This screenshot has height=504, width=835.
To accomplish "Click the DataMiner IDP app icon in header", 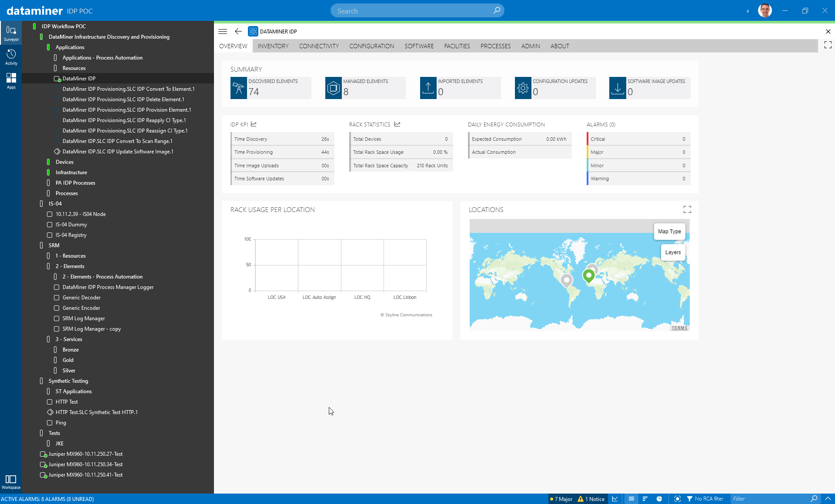I will coord(253,31).
